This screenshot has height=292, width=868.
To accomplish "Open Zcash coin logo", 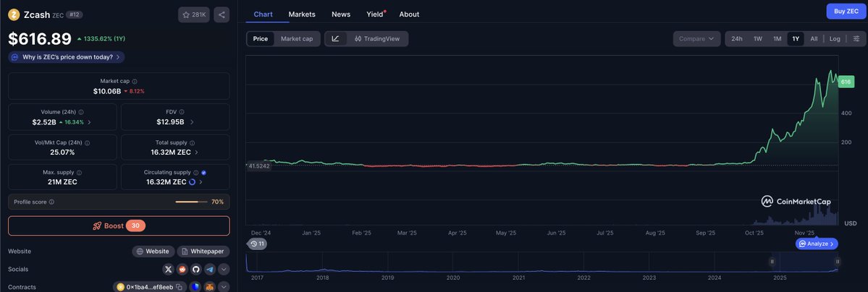I will [14, 15].
